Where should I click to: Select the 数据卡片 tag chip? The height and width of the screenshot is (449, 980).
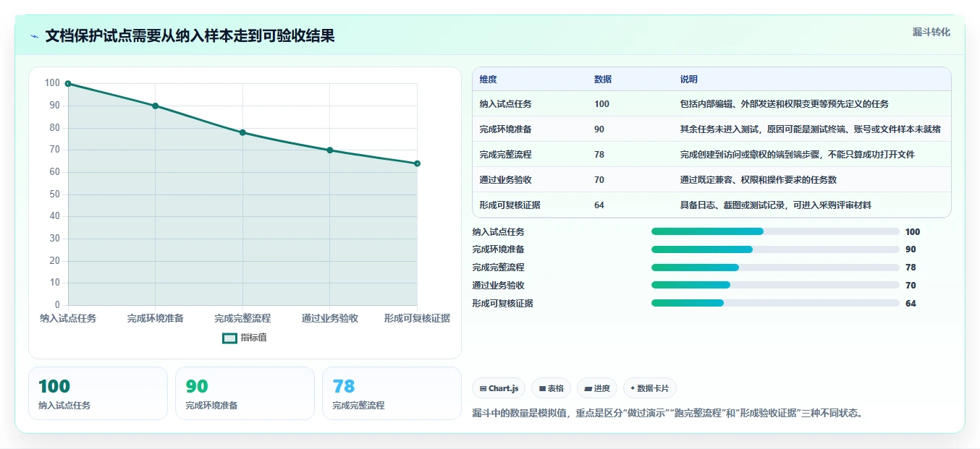(x=650, y=388)
